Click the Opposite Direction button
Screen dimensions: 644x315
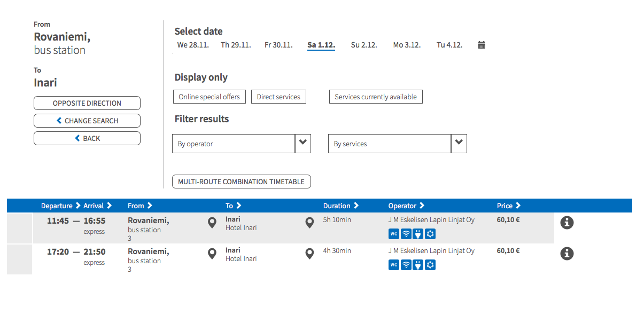(x=87, y=103)
